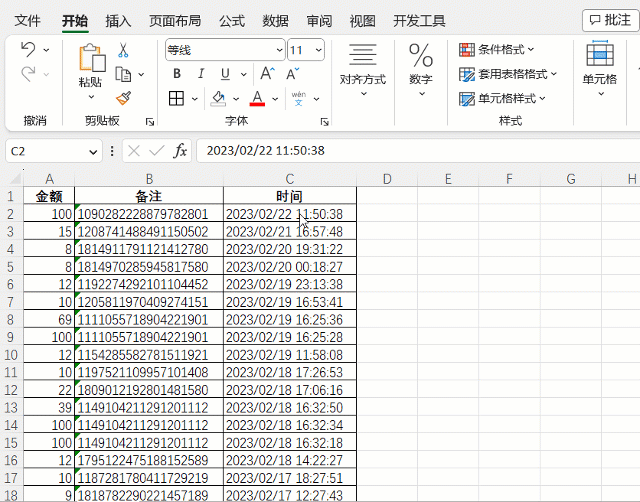The height and width of the screenshot is (502, 640).
Task: Open 条件格式 conditional formatting
Action: [496, 50]
